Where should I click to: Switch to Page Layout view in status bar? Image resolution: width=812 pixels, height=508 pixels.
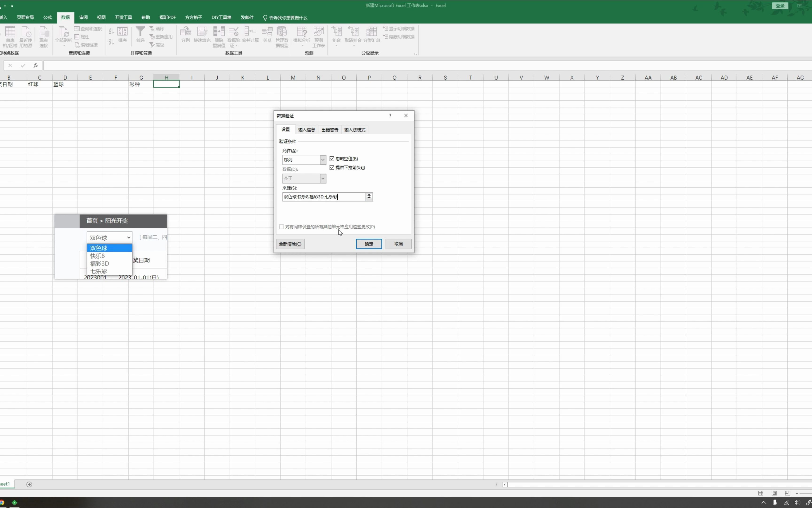[x=774, y=493]
